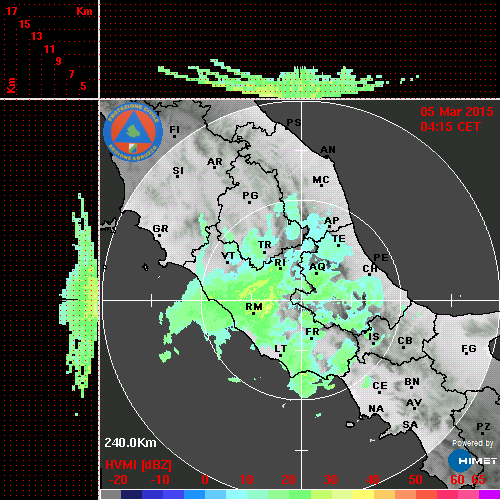This screenshot has height=500, width=500.
Task: Click the top vertical profile echo panel
Action: [x=300, y=49]
